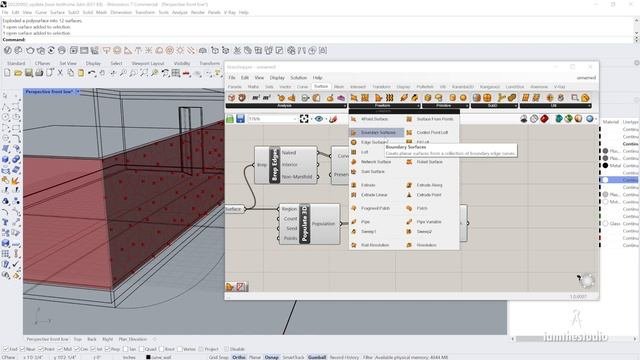The width and height of the screenshot is (640, 360).
Task: Click the Extrude Point cone icon
Action: pyautogui.click(x=409, y=195)
